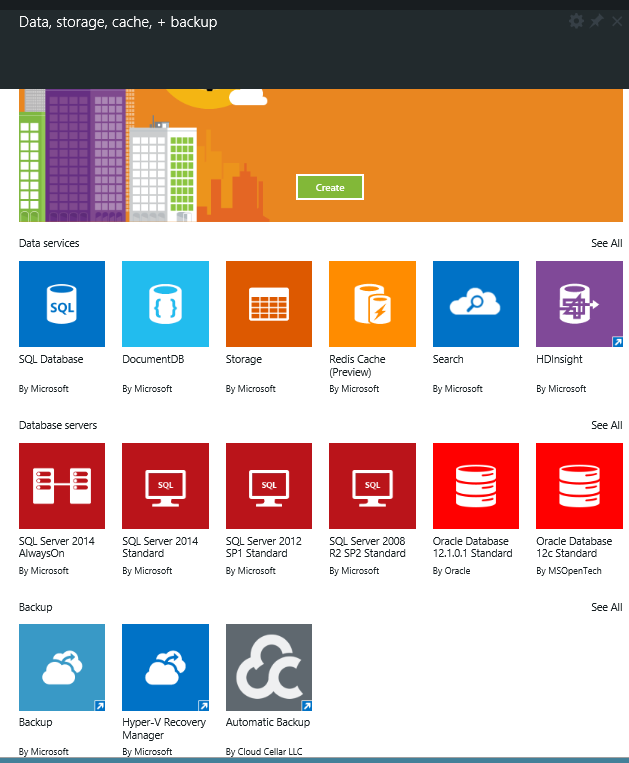629x763 pixels.
Task: Select SQL Server 2014 Standard tile
Action: tap(165, 486)
